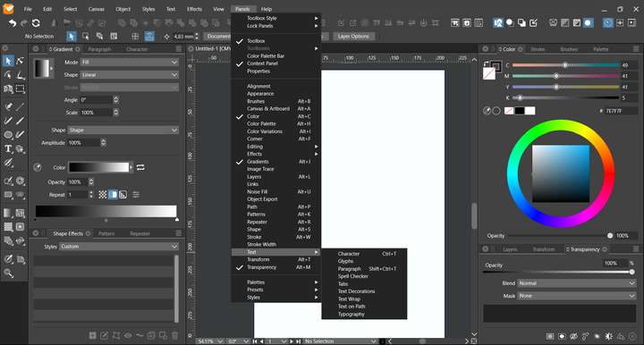644x345 pixels.
Task: Click the Angle input field
Action: 96,100
